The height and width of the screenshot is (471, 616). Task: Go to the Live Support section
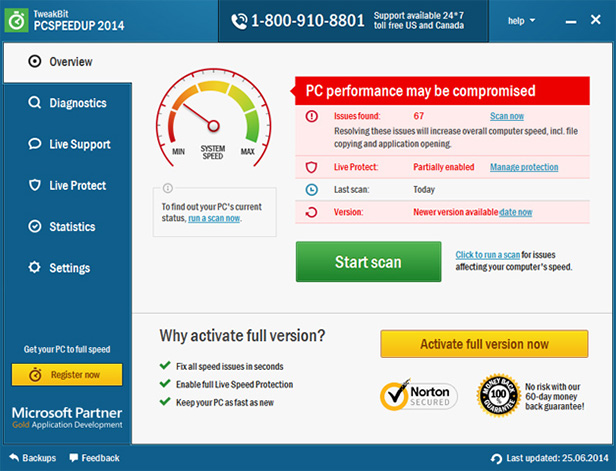68,144
